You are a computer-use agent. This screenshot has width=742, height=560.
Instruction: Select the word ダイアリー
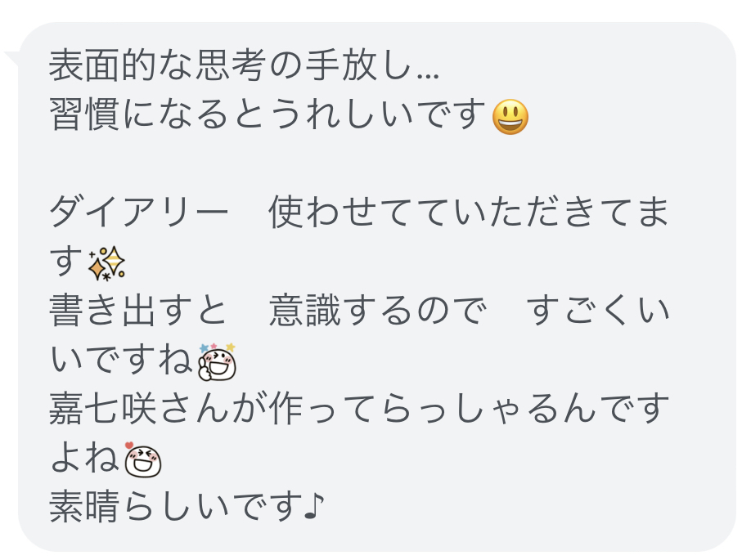pyautogui.click(x=138, y=213)
